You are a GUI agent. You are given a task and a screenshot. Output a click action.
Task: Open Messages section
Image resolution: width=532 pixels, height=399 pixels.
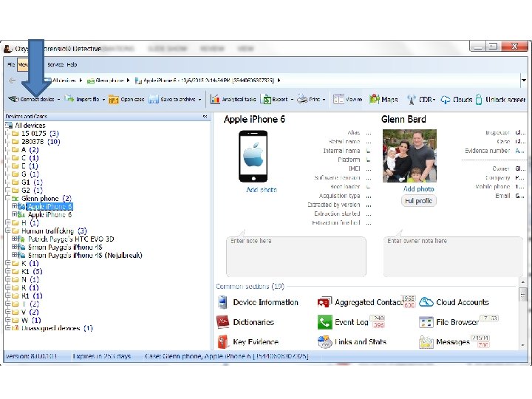coord(445,341)
